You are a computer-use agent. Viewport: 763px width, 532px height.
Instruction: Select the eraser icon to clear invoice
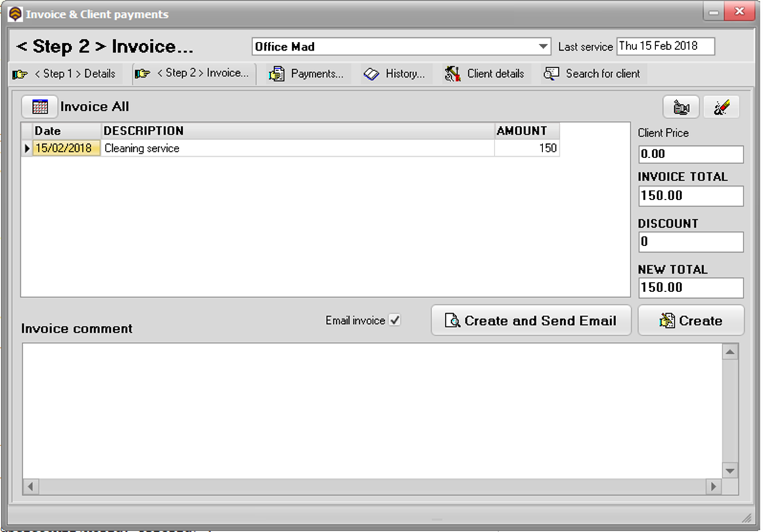(722, 107)
